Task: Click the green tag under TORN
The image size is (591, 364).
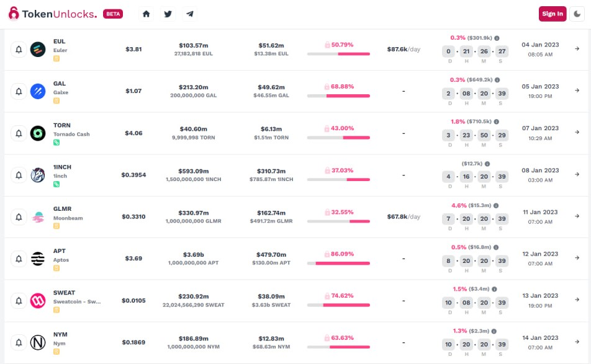Action: click(x=56, y=143)
